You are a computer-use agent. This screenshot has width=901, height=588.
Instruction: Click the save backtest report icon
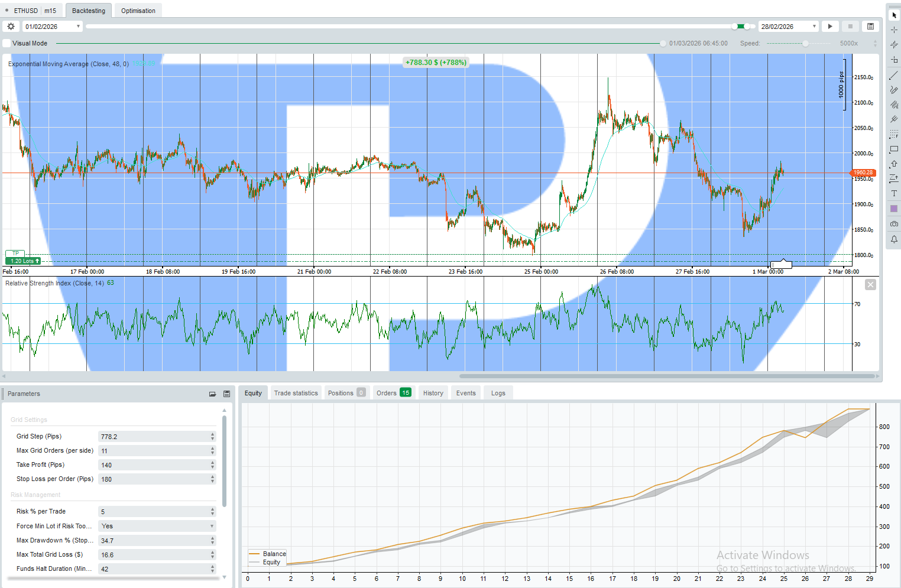[870, 27]
